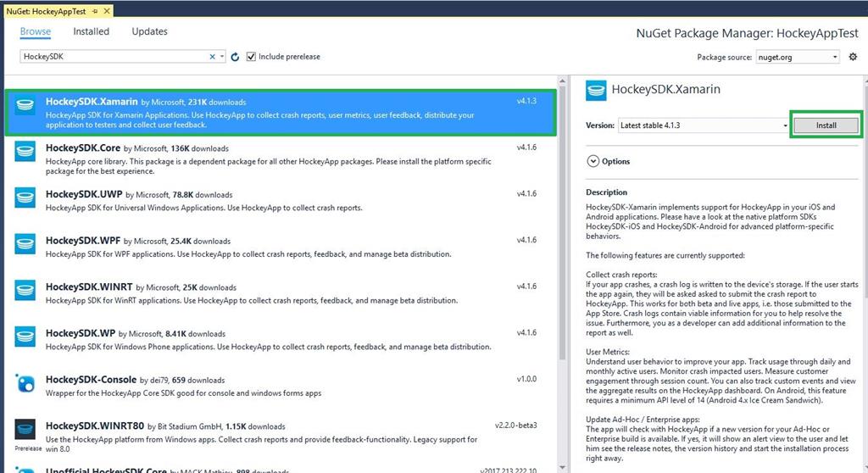Select HockeySDK.UWP package title
This screenshot has width=868, height=473.
84,194
